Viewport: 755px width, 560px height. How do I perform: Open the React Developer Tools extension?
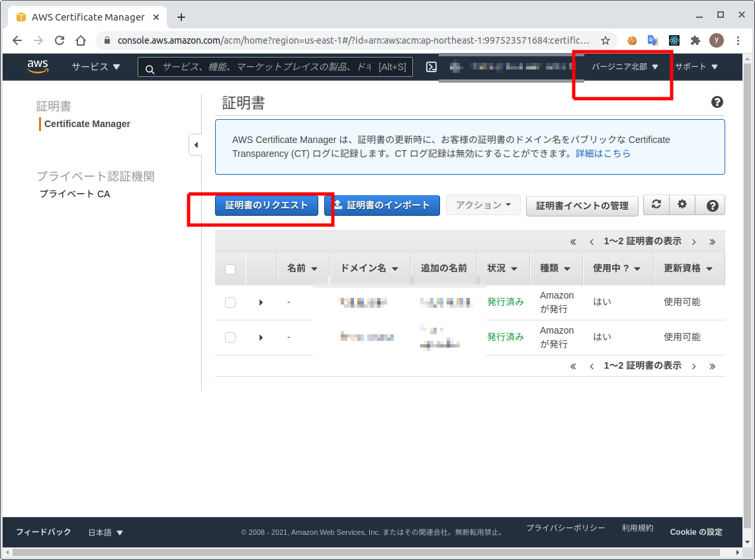point(674,40)
